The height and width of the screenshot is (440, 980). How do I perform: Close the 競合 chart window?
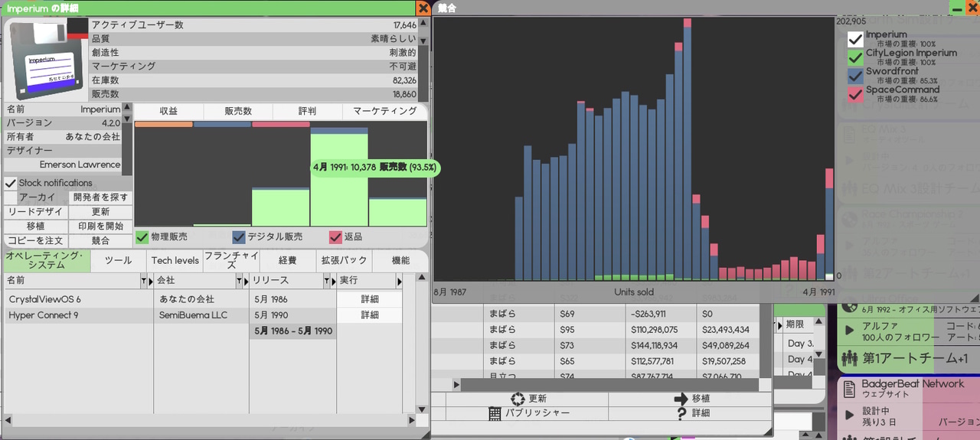coord(973,7)
